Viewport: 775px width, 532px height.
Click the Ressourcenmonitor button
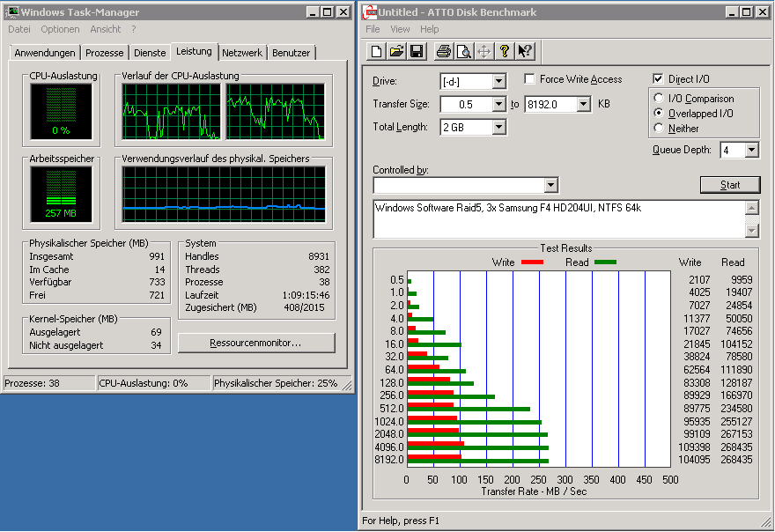pyautogui.click(x=256, y=343)
